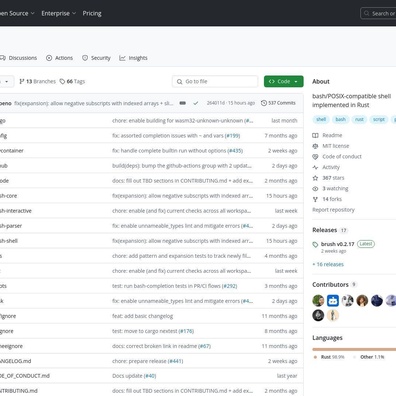The image size is (396, 396).
Task: Click the MIT license scale icon
Action: point(315,146)
